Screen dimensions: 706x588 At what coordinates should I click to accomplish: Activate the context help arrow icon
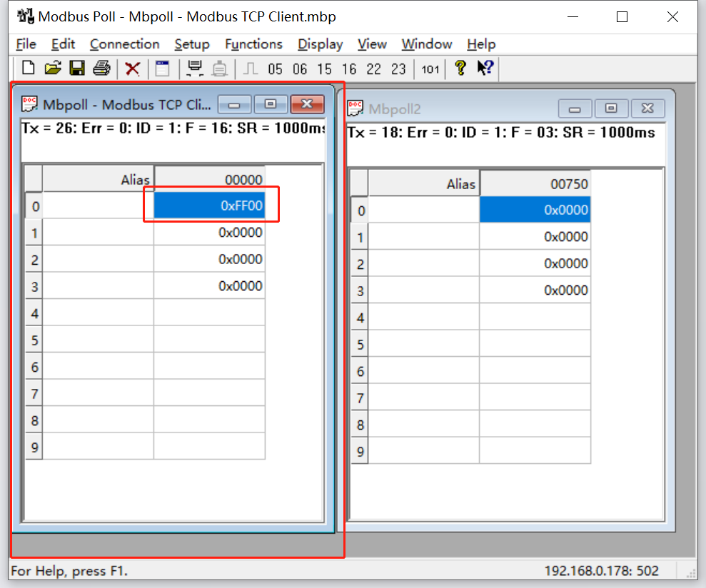coord(485,69)
